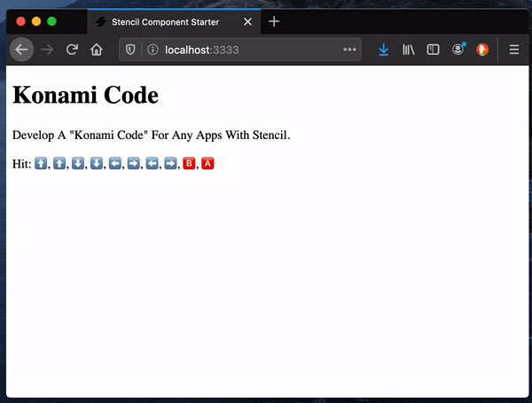
Task: Click the red A button emoji
Action: coord(207,163)
